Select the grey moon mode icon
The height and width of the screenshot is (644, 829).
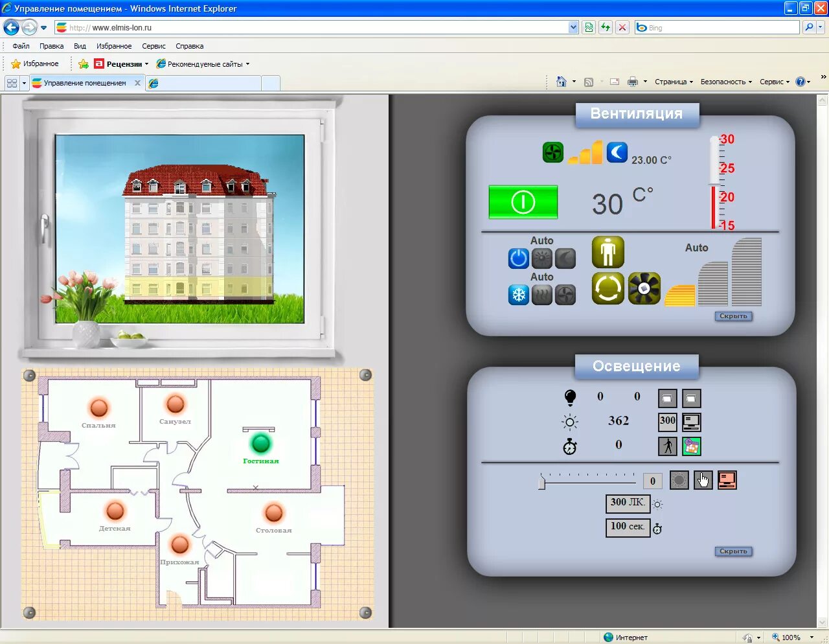[x=565, y=259]
